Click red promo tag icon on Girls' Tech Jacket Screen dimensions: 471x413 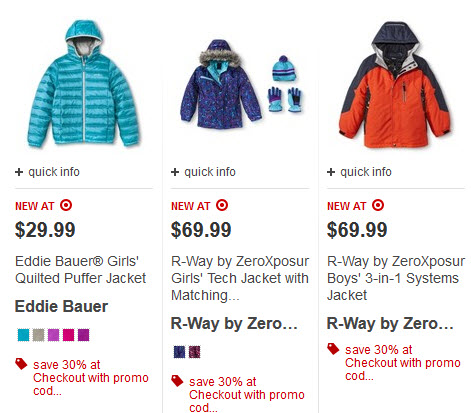coord(177,381)
